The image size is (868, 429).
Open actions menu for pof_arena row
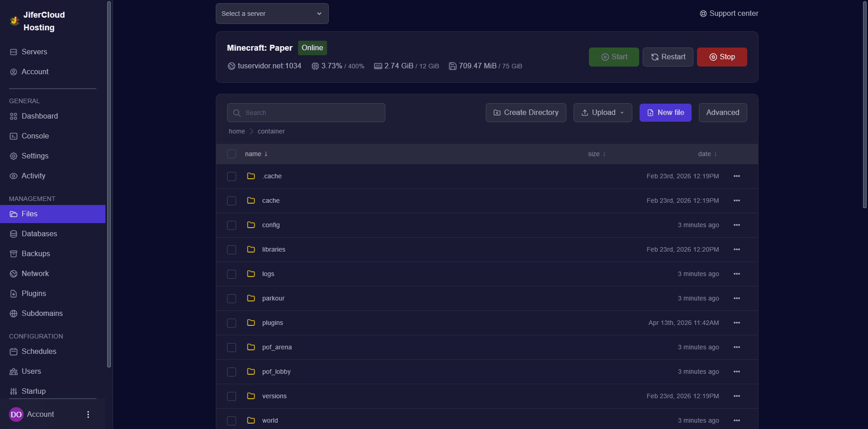pyautogui.click(x=737, y=347)
